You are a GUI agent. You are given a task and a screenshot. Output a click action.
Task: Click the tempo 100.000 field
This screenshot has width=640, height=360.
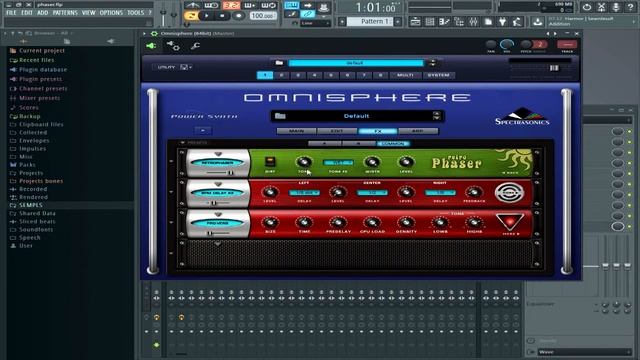[x=262, y=16]
